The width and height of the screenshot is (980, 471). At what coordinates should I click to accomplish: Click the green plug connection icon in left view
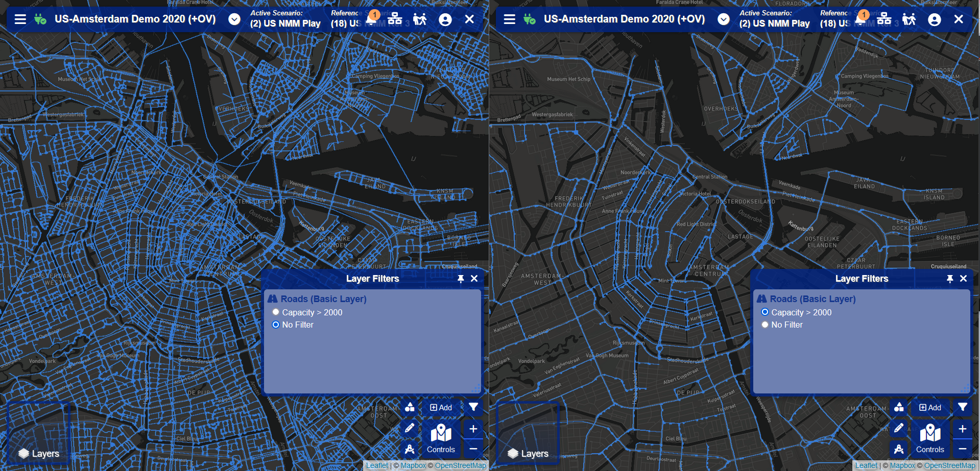pos(40,19)
